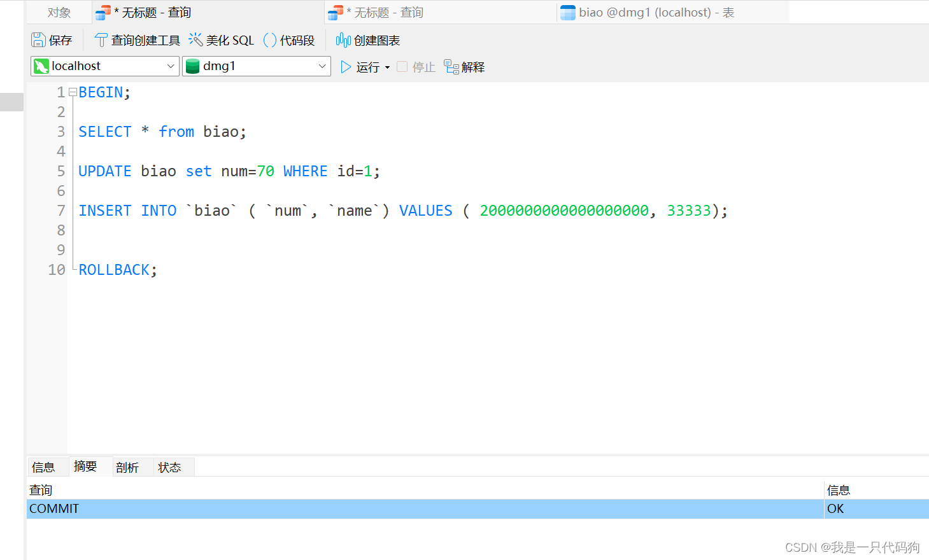Open the dmg1 database selector dropdown
Screen dimensions: 929x560
pyautogui.click(x=322, y=66)
